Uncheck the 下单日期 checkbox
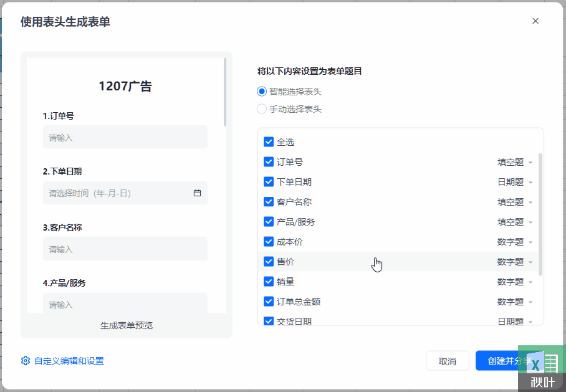 [269, 181]
